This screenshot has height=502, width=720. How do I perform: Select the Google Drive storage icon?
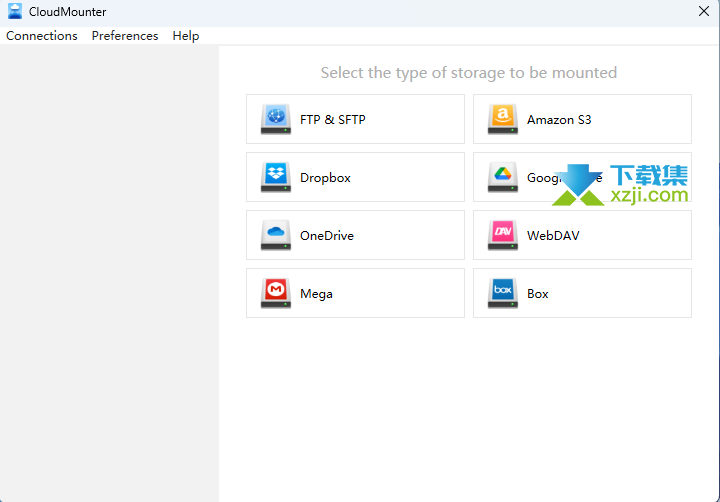pos(502,177)
